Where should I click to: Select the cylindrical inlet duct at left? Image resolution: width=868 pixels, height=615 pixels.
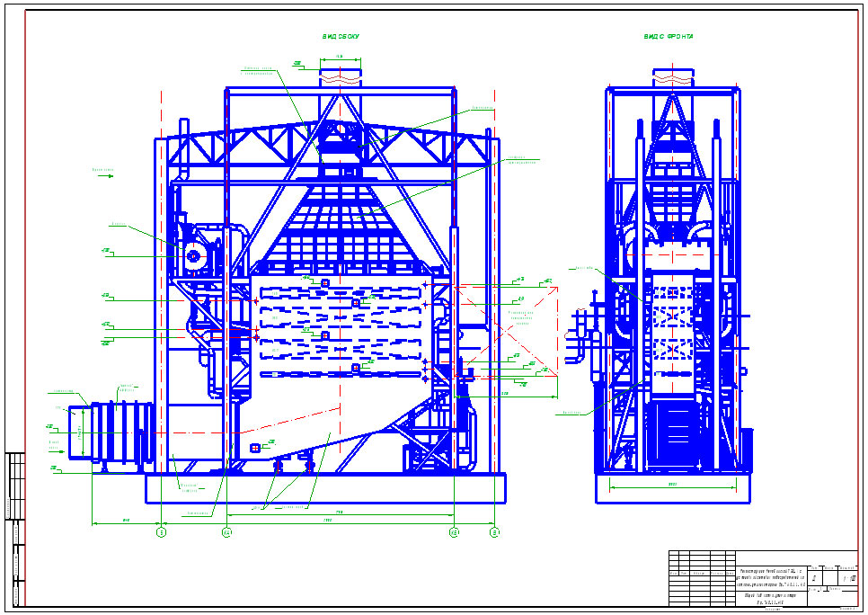[x=111, y=431]
